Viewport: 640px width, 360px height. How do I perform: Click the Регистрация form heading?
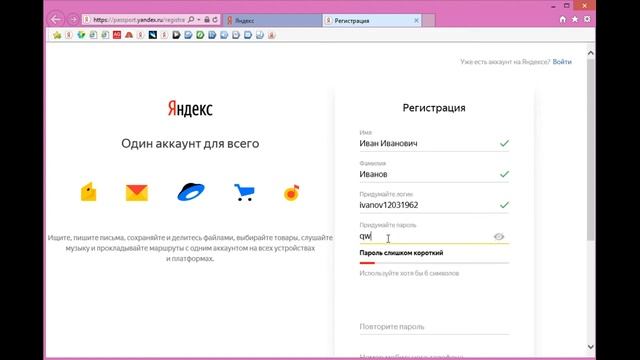(434, 108)
